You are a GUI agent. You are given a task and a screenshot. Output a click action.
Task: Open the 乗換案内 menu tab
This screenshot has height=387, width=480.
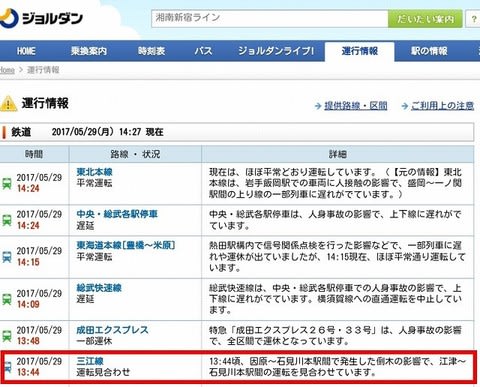coord(89,51)
